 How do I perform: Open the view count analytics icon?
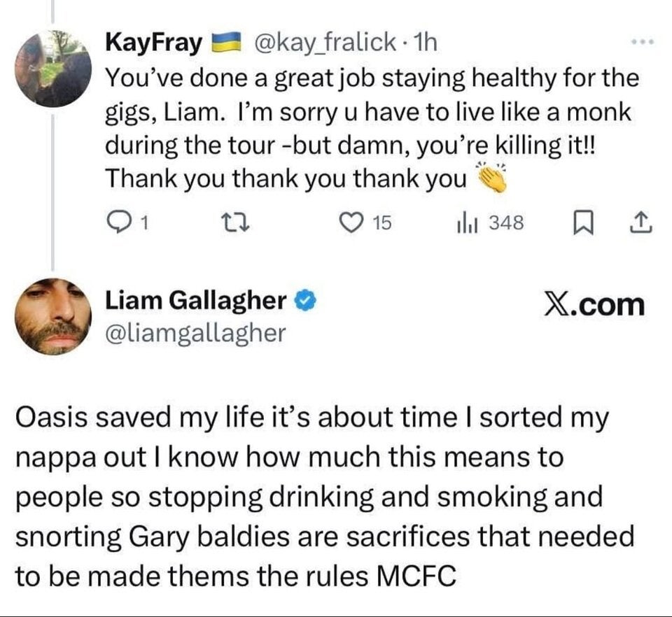468,222
